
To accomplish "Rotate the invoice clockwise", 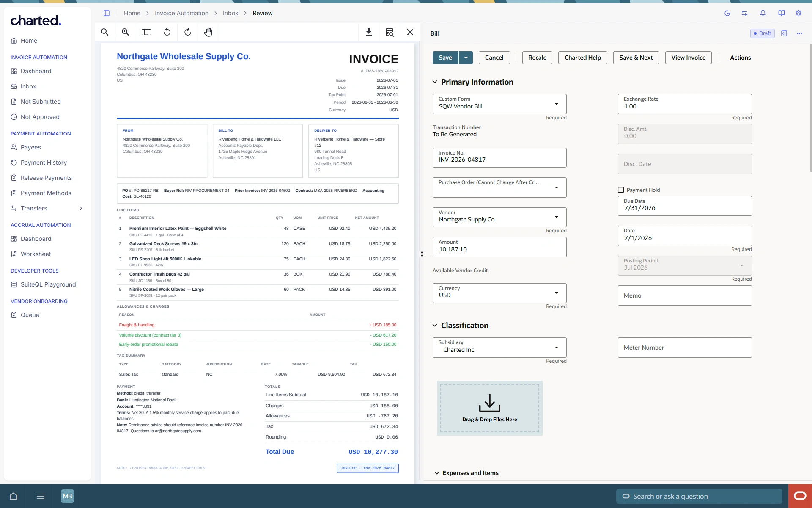I will (x=188, y=32).
